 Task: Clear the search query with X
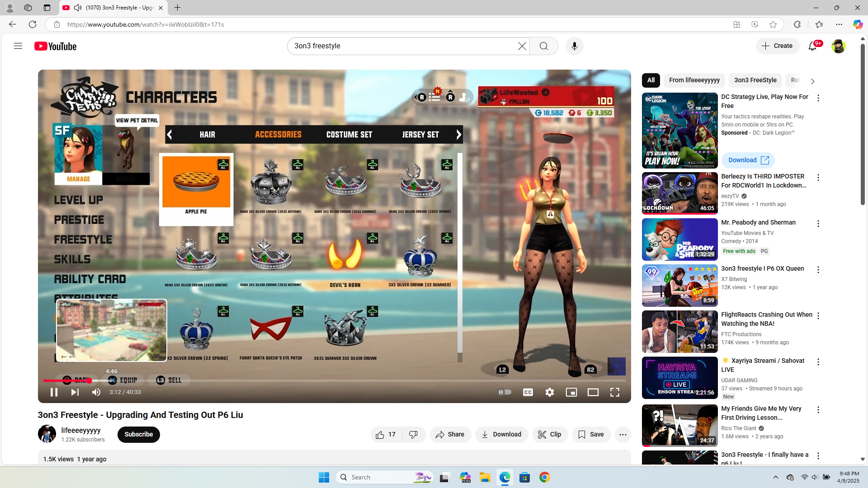(522, 46)
